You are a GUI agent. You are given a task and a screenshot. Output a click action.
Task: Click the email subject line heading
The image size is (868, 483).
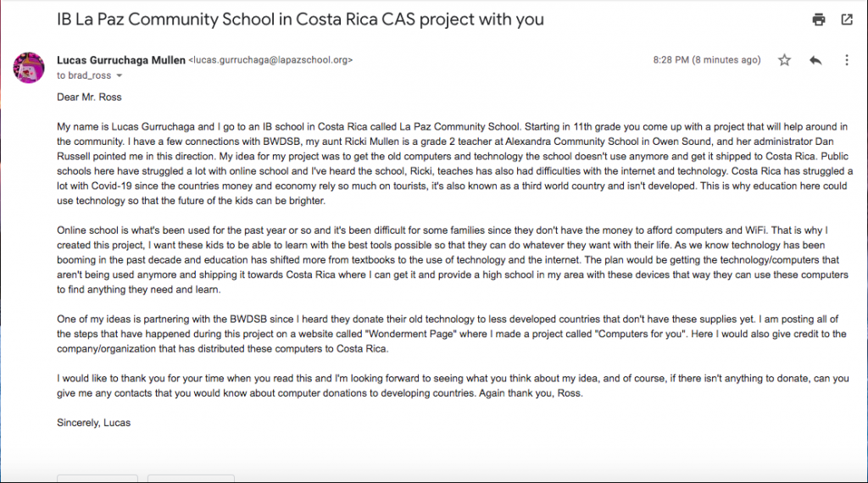pos(300,19)
